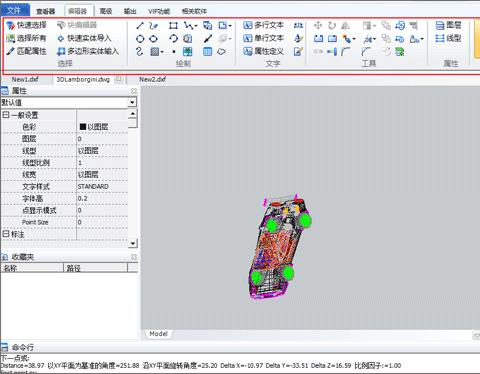The height and width of the screenshot is (374, 480).
Task: Click the Move tool in Tools group
Action: point(318,26)
